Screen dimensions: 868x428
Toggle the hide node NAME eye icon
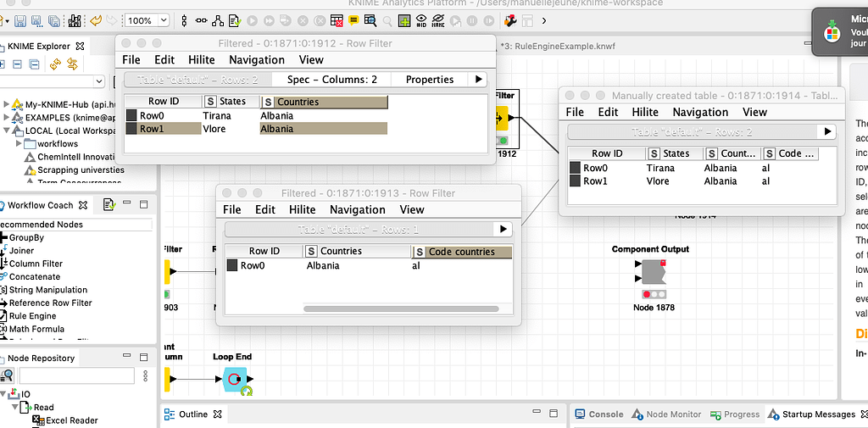(x=438, y=21)
